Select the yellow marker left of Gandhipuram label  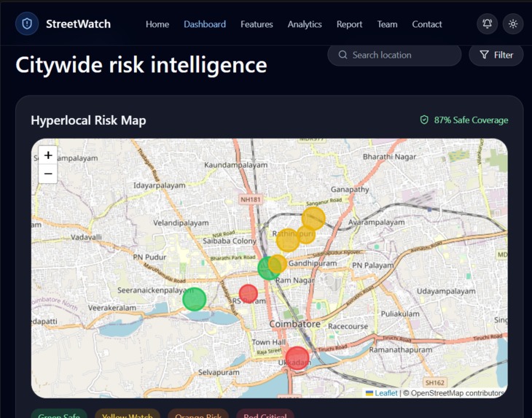[x=278, y=264]
